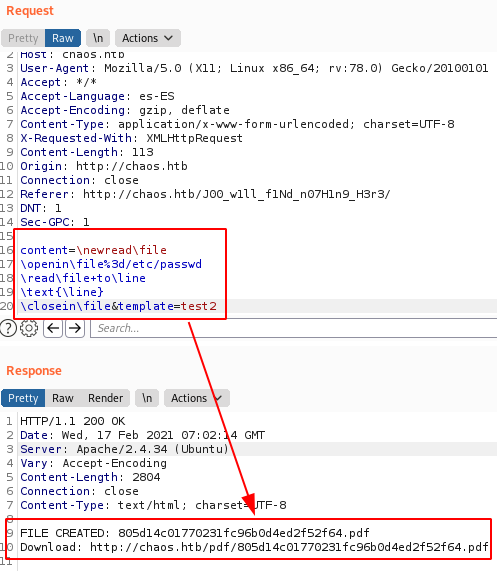Click the HTTP/1.1 200 OK status line
The image size is (497, 571).
pos(72,421)
